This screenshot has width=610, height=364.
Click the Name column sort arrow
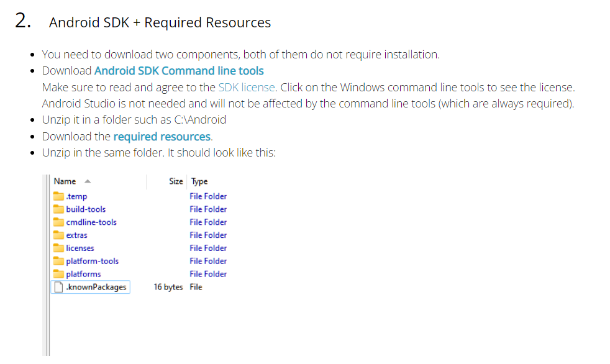(x=88, y=181)
